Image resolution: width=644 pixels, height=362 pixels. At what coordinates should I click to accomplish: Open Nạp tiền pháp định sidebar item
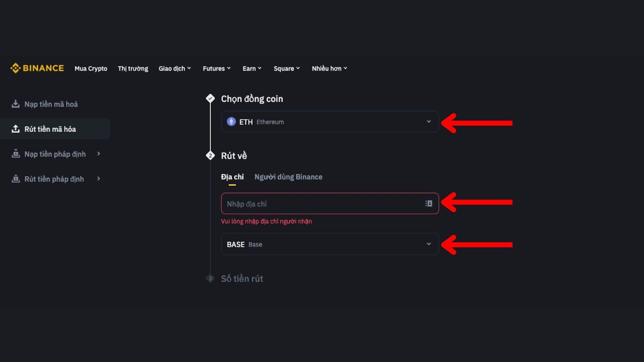(x=55, y=154)
